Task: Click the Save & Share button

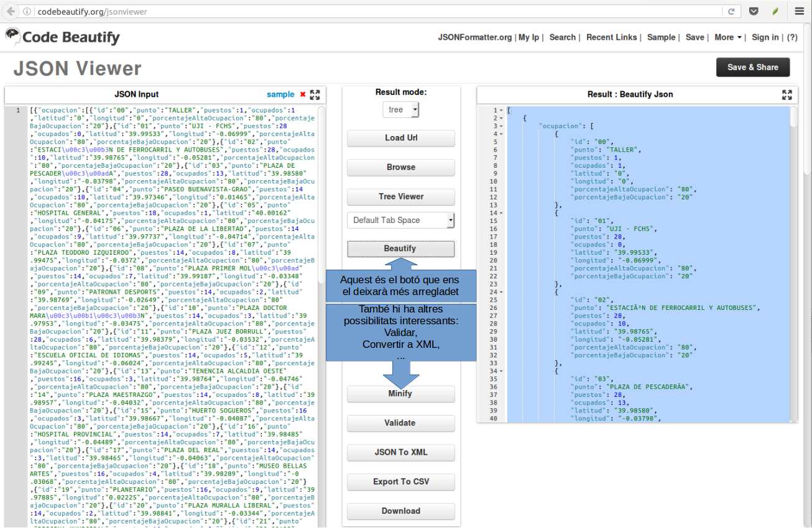Action: (752, 67)
